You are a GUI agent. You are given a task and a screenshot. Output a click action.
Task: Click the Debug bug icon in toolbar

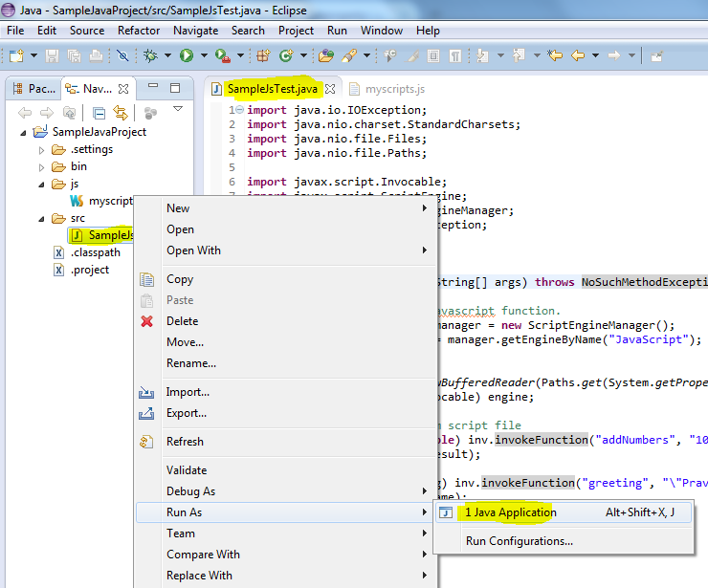[x=151, y=55]
